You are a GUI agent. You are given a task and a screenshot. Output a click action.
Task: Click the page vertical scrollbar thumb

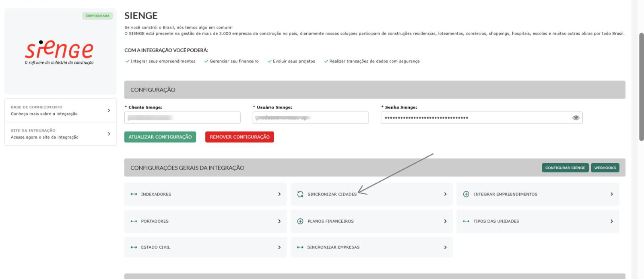click(x=642, y=87)
